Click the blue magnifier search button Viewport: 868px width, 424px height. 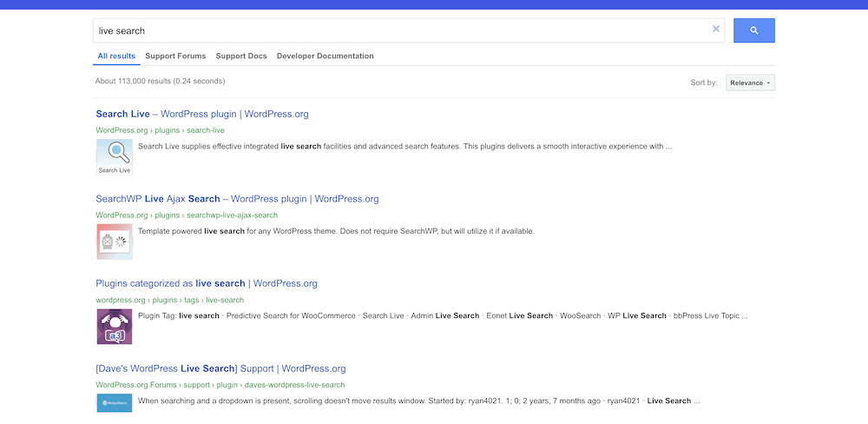click(754, 30)
